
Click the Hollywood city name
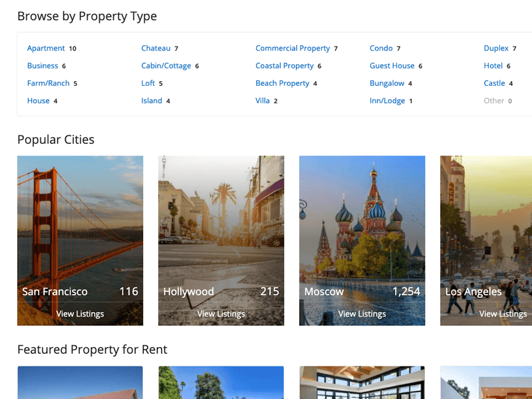[x=189, y=291]
